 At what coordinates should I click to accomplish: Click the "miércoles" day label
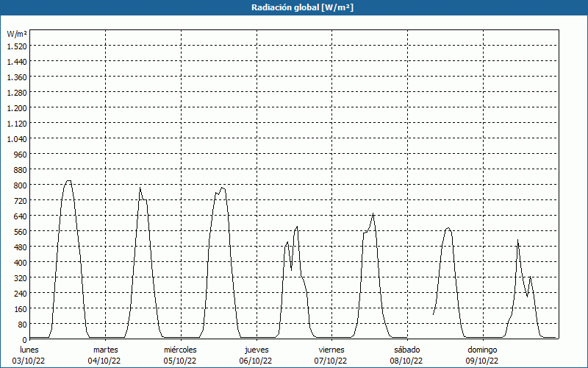pos(180,350)
